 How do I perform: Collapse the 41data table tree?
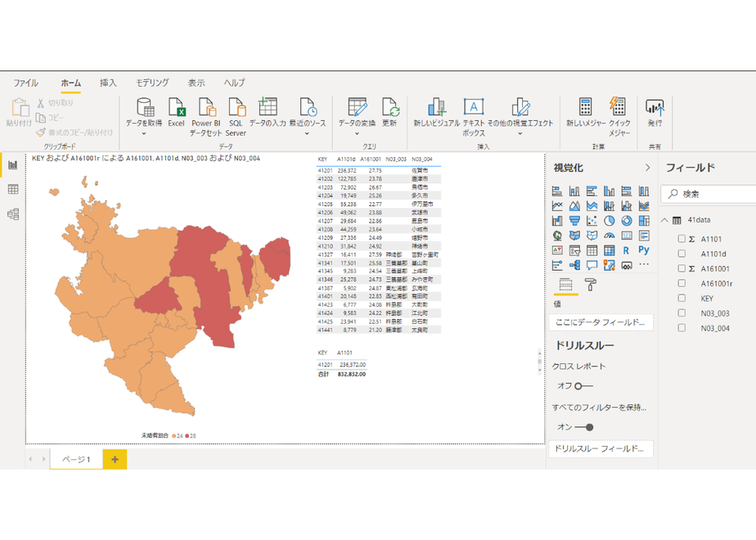(x=664, y=220)
